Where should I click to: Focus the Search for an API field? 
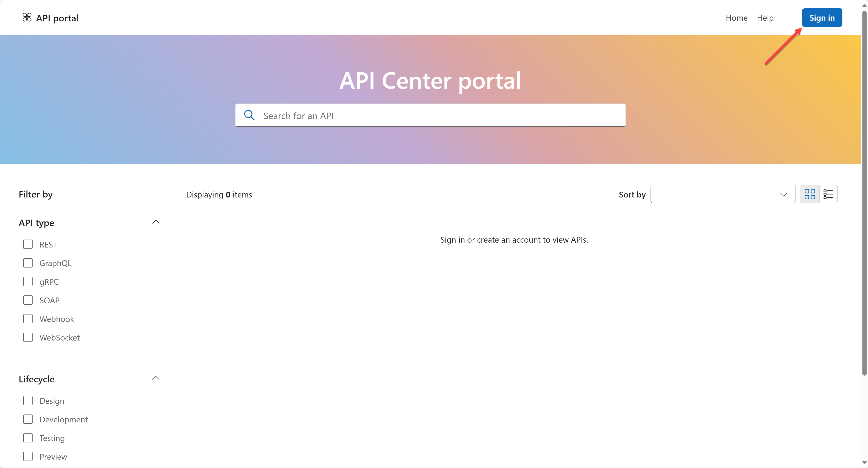coord(438,115)
